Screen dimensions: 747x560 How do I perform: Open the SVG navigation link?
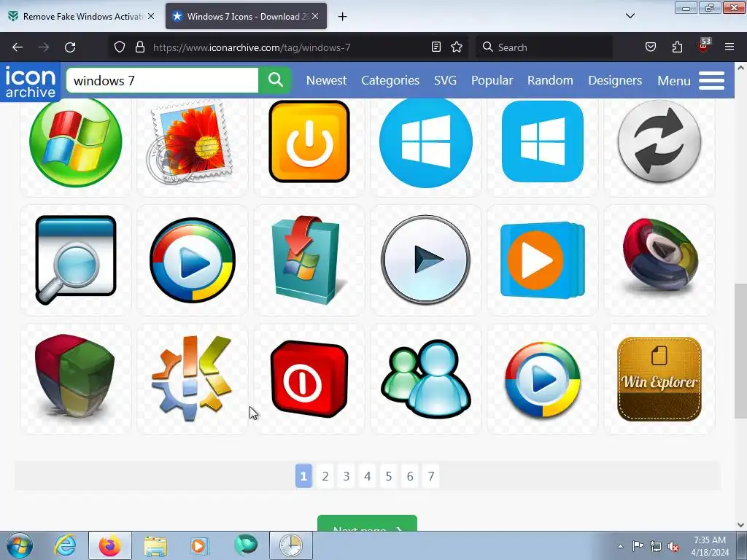(x=445, y=80)
